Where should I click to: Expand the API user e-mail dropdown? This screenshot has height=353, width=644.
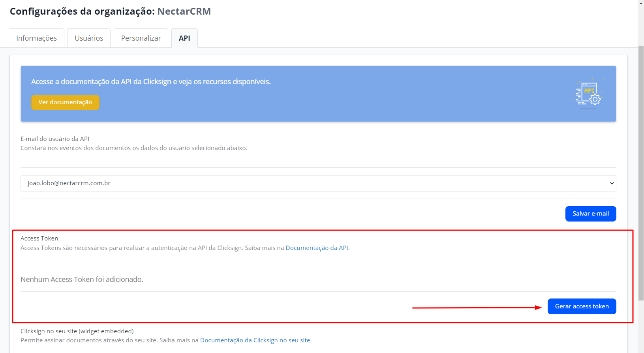[318, 183]
